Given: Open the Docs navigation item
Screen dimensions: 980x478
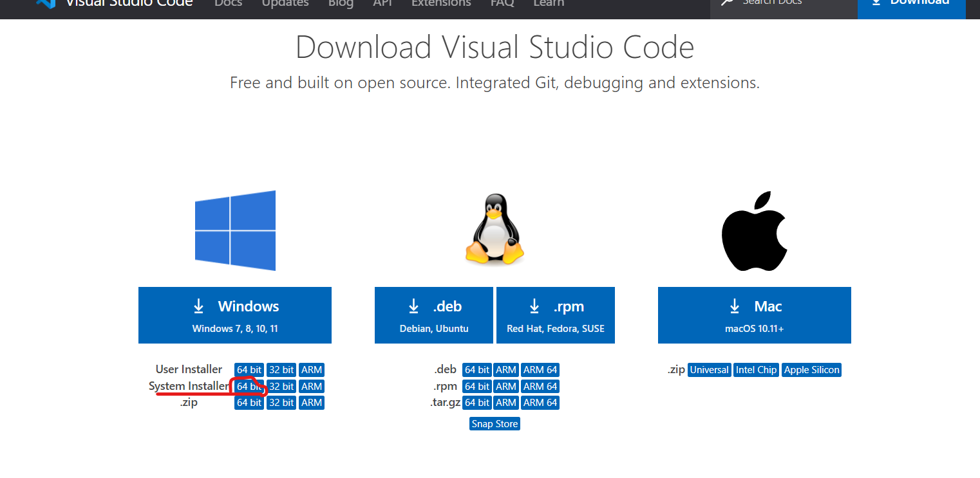Looking at the screenshot, I should 229,3.
